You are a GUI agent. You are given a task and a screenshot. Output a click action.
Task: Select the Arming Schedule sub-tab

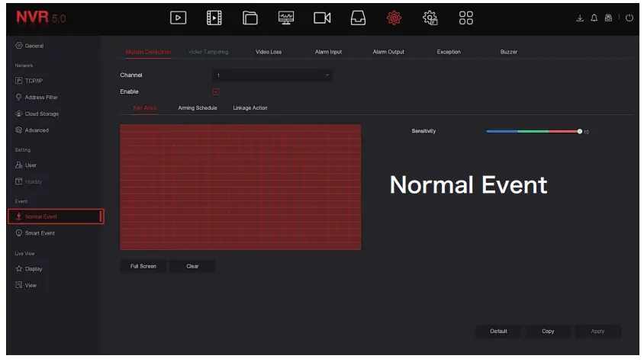198,108
